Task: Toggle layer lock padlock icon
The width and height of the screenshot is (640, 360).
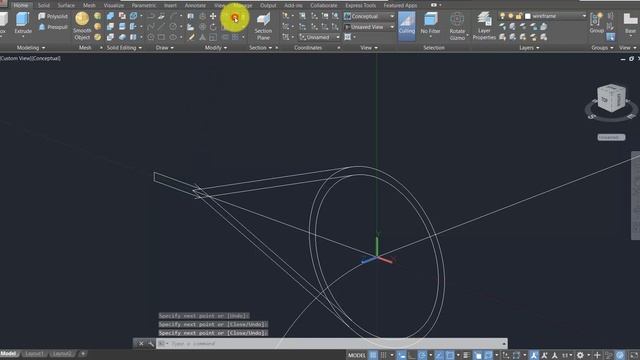Action: coord(518,16)
